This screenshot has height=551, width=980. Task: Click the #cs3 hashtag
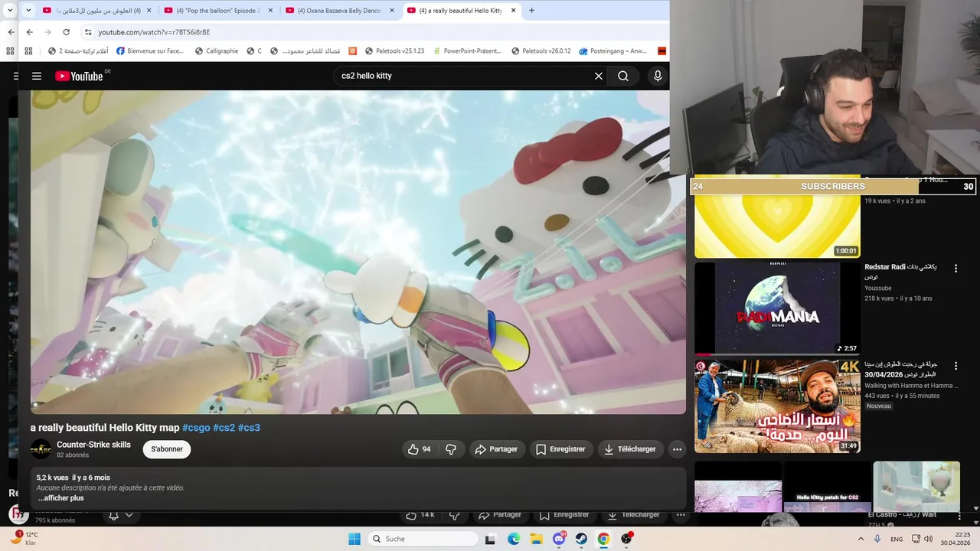[249, 428]
